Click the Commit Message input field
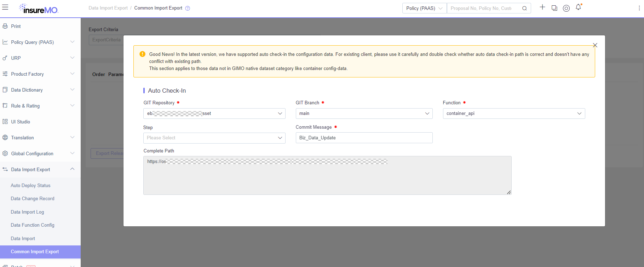The image size is (644, 267). (x=364, y=138)
